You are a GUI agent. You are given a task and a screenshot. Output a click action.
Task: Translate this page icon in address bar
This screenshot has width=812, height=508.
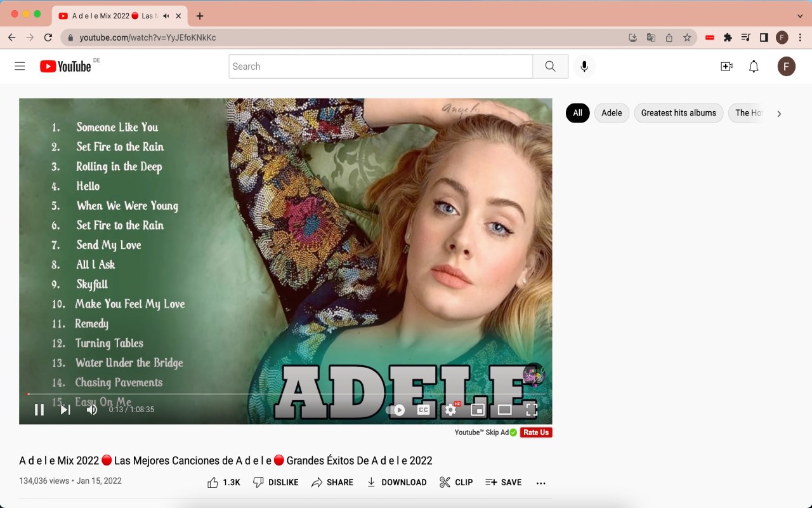pos(651,37)
